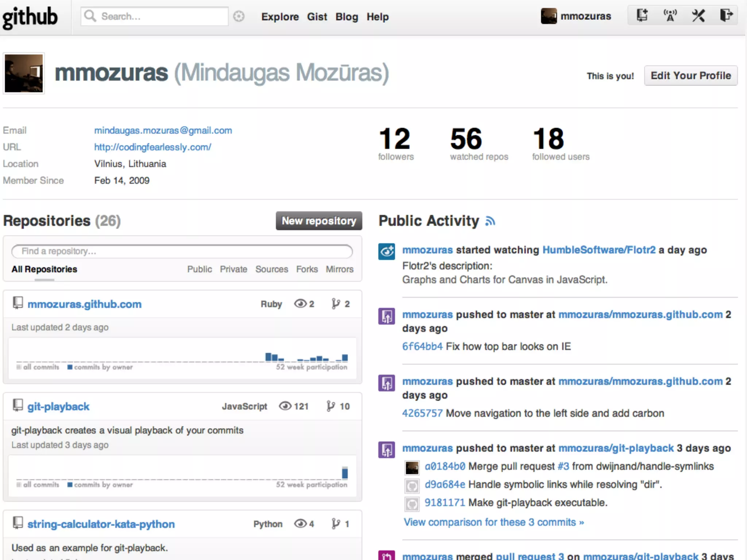
Task: Open account settings wrench-screwdriver icon
Action: coord(698,16)
